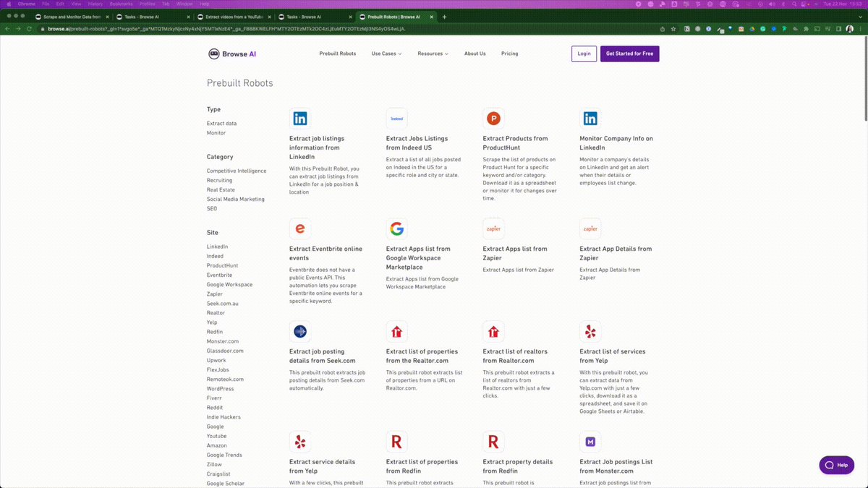The image size is (868, 488).
Task: Filter by Social Media Marketing category
Action: pyautogui.click(x=236, y=200)
